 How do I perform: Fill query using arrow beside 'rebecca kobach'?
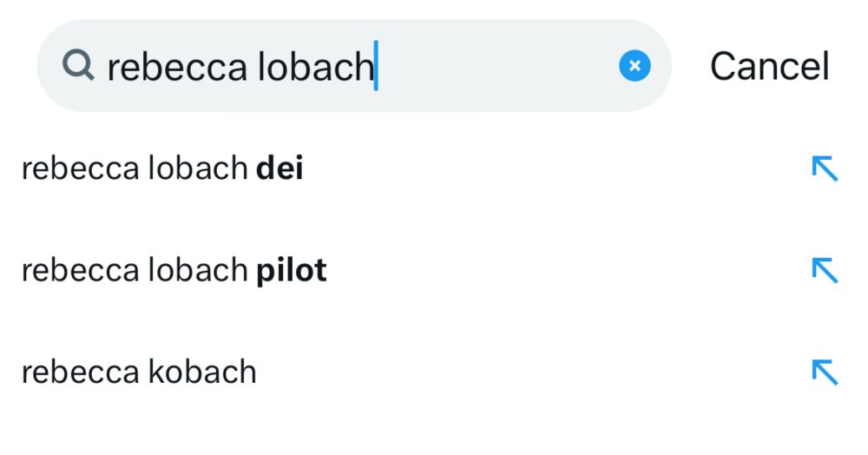tap(825, 372)
